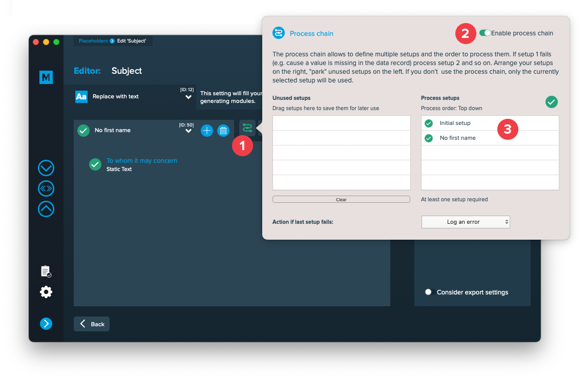This screenshot has width=588, height=380.
Task: Toggle the Enable process chain switch
Action: click(485, 33)
